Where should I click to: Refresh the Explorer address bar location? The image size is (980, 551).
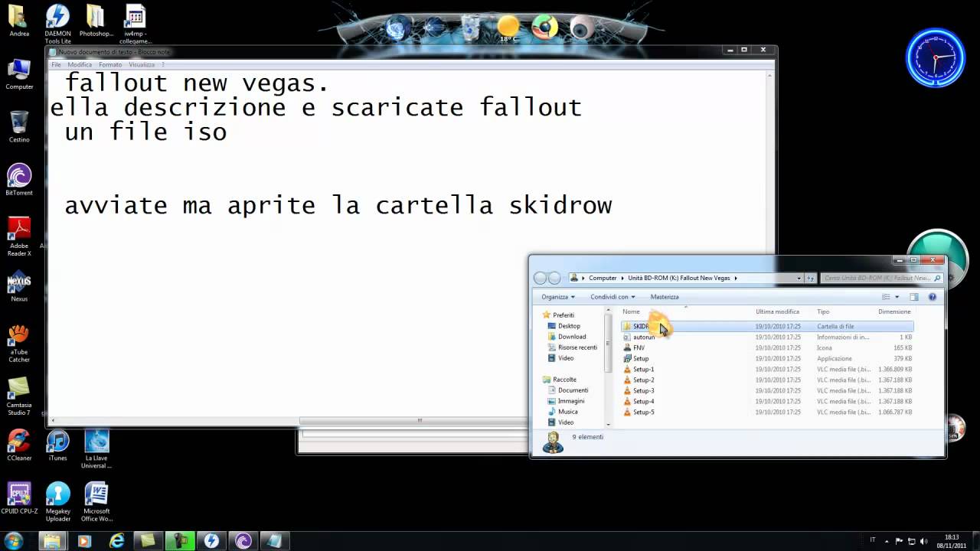coord(811,278)
